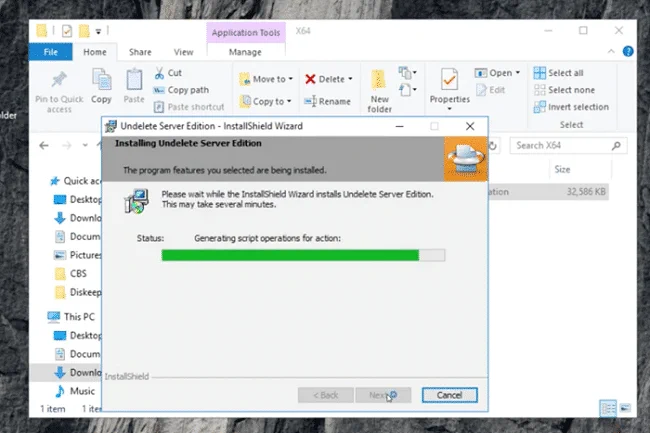This screenshot has height=433, width=650.
Task: Open the File tab
Action: pos(51,52)
